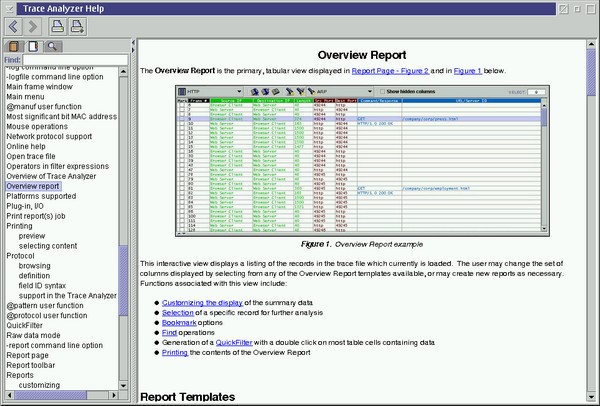The height and width of the screenshot is (406, 600).
Task: Select 'Report toolbar' index entry
Action: (31, 365)
